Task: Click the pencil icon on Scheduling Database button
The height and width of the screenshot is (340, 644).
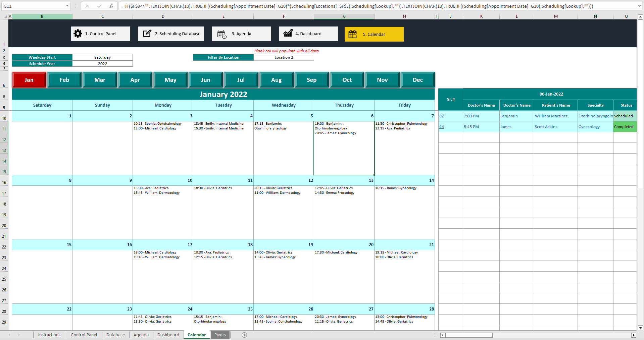Action: [148, 33]
